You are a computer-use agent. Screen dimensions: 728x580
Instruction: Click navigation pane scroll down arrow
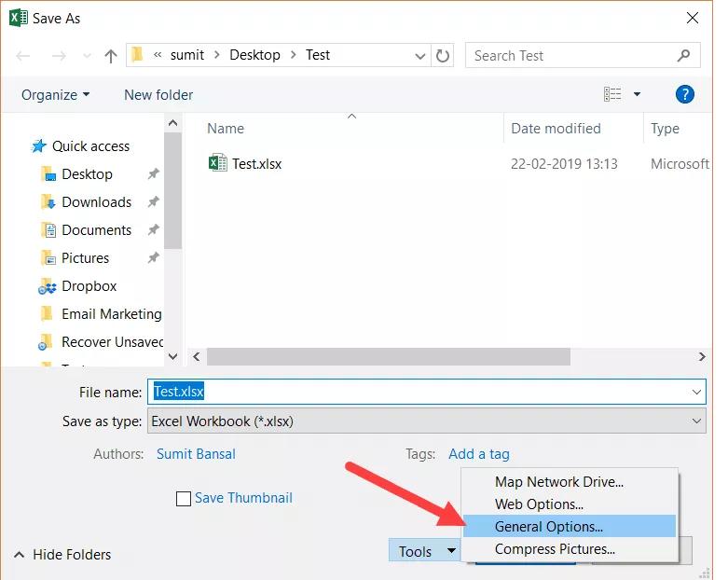[x=172, y=356]
